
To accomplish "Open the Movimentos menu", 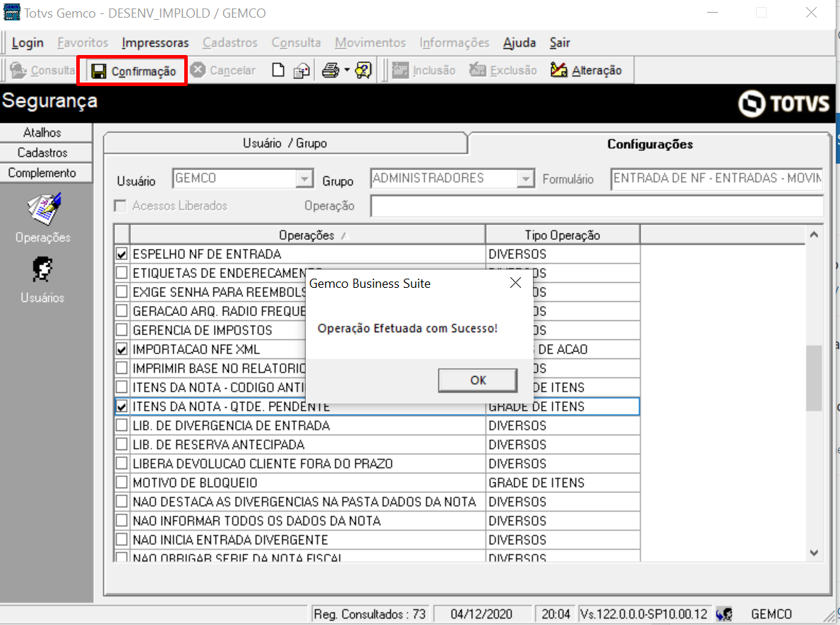I will pos(370,42).
